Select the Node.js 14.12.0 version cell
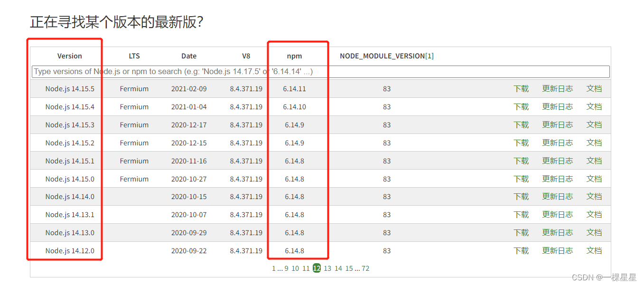Screen dimensions: 644x286 tap(70, 251)
